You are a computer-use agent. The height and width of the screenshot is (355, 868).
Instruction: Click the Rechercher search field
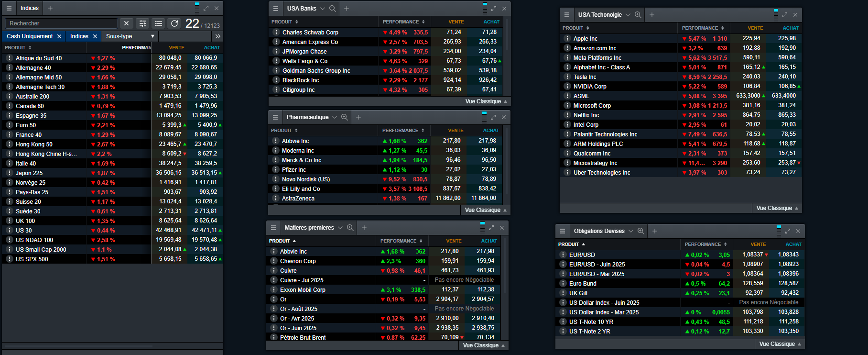[61, 23]
